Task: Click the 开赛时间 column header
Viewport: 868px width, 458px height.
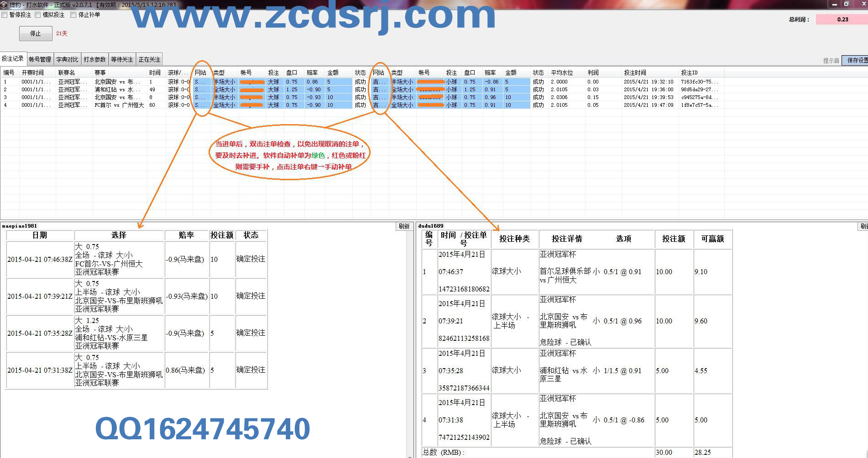Action: [x=33, y=73]
